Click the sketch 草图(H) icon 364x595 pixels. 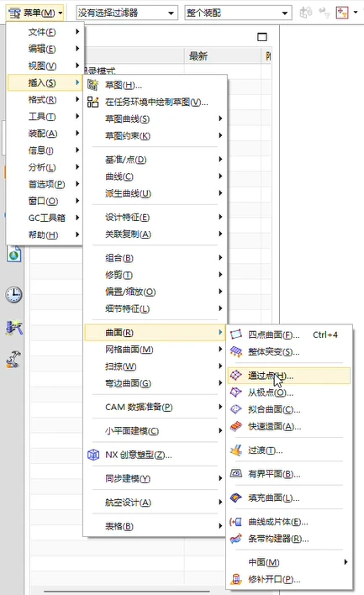[x=93, y=85]
